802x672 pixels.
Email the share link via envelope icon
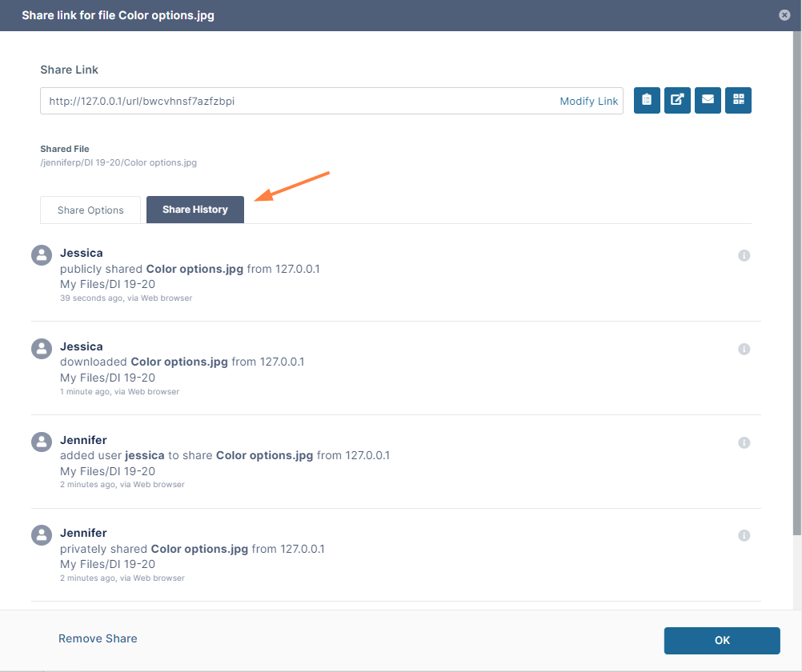pyautogui.click(x=708, y=100)
